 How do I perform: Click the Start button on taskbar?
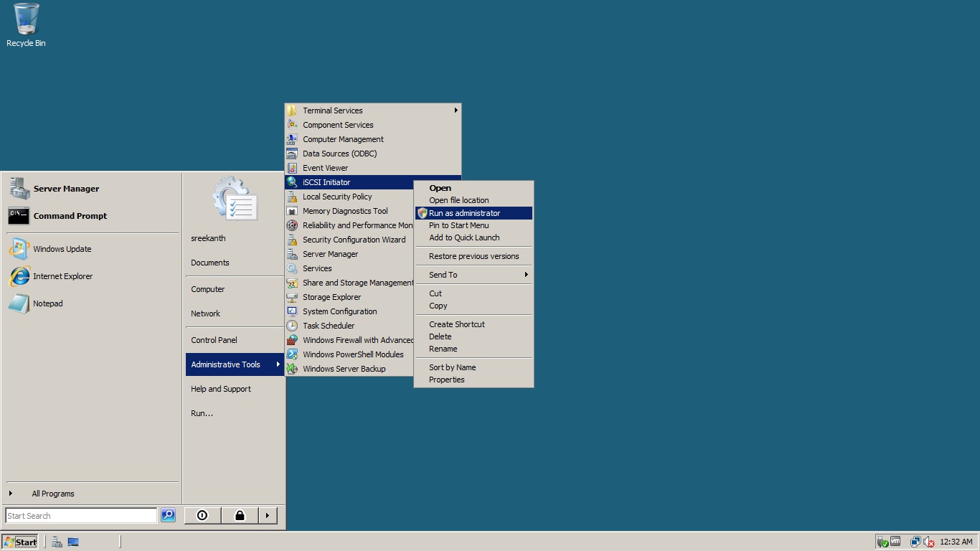[20, 542]
